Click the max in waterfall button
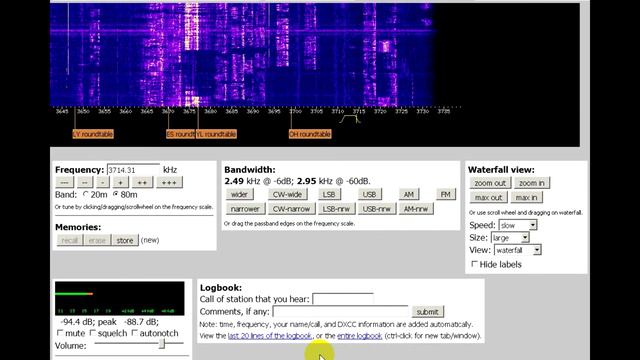The width and height of the screenshot is (640, 360). click(x=527, y=198)
